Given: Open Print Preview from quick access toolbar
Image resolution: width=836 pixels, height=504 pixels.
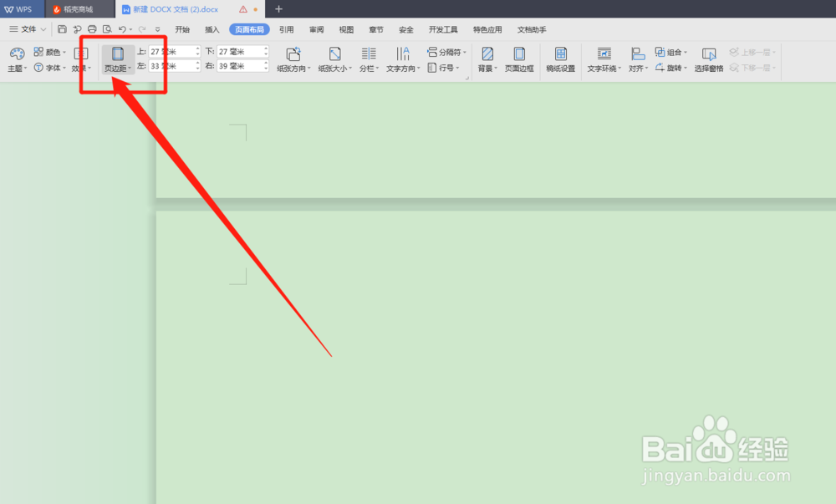Looking at the screenshot, I should click(107, 29).
